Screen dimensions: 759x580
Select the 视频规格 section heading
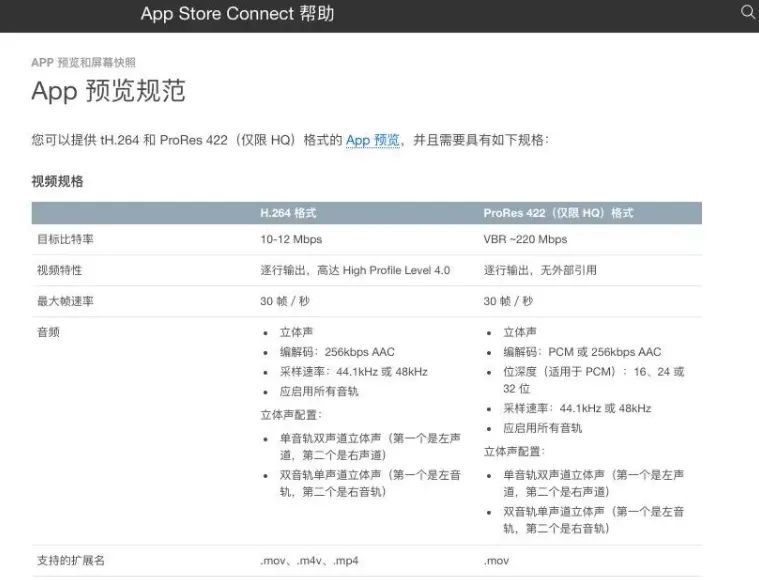click(x=57, y=182)
